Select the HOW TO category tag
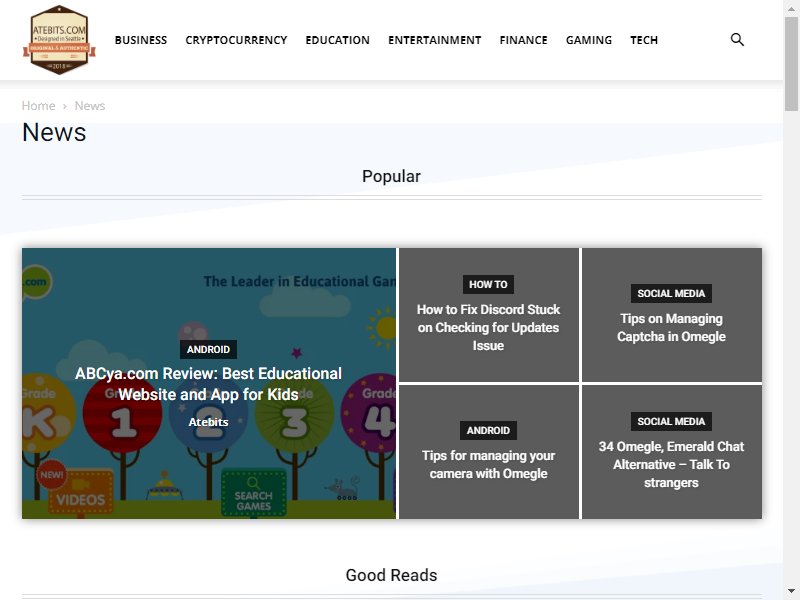The height and width of the screenshot is (600, 800). 488,284
